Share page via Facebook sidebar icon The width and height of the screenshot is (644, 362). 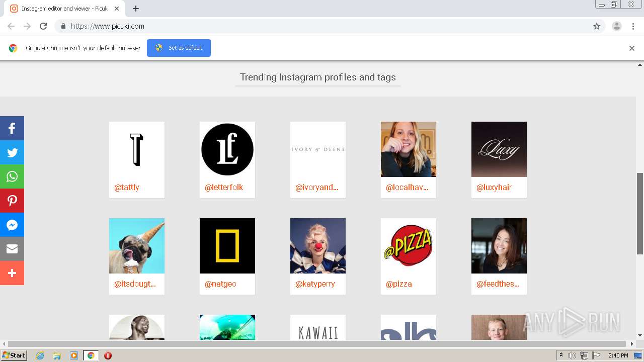[x=12, y=128]
